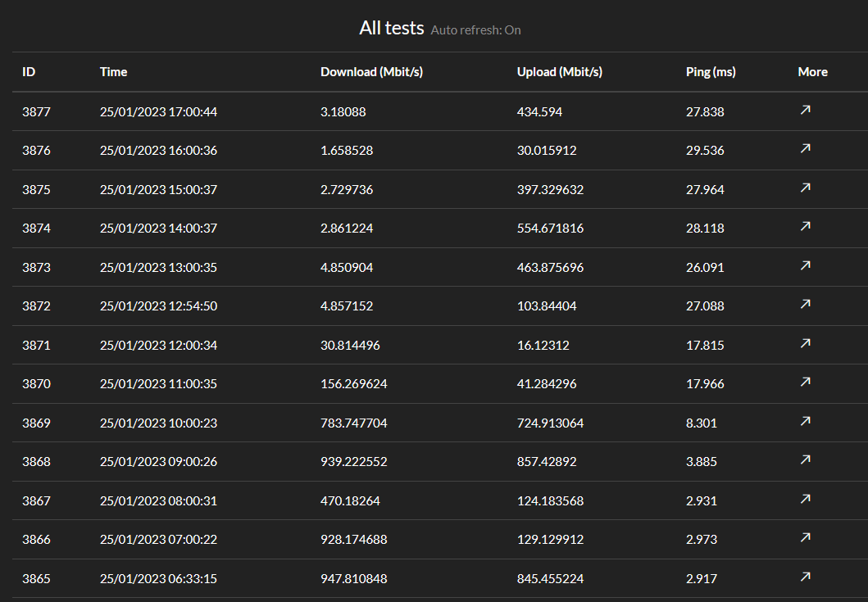Open details arrow for test 3871
Image resolution: width=868 pixels, height=602 pixels.
pos(805,343)
